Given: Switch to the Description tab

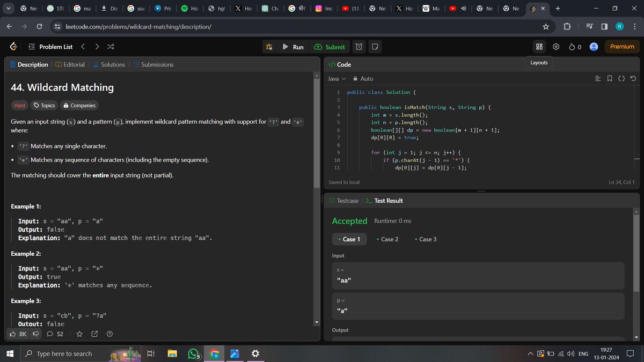Looking at the screenshot, I should [x=29, y=64].
